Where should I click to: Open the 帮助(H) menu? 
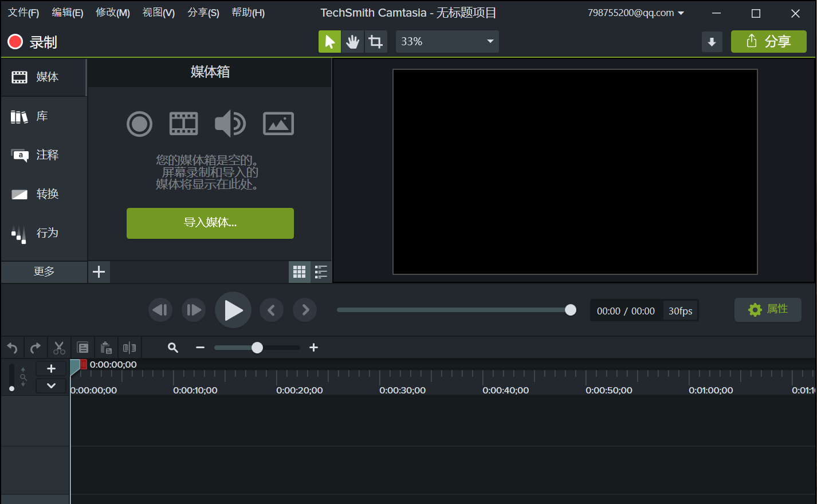[x=248, y=13]
